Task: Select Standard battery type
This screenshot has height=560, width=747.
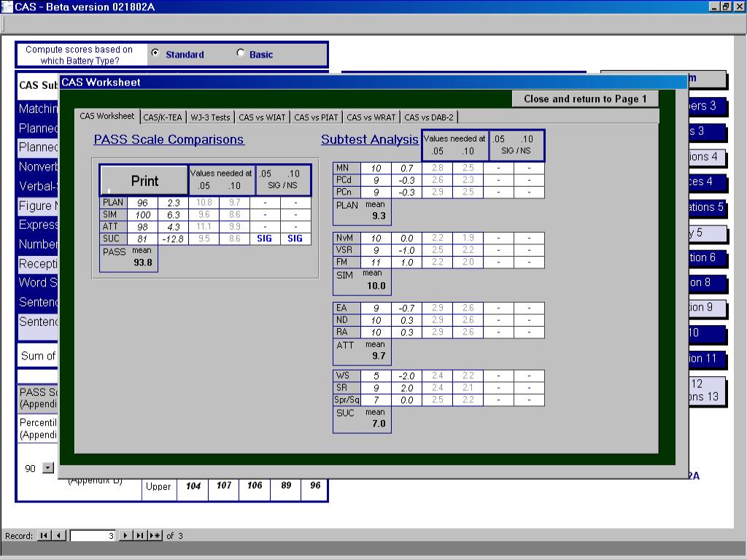Action: click(x=155, y=53)
